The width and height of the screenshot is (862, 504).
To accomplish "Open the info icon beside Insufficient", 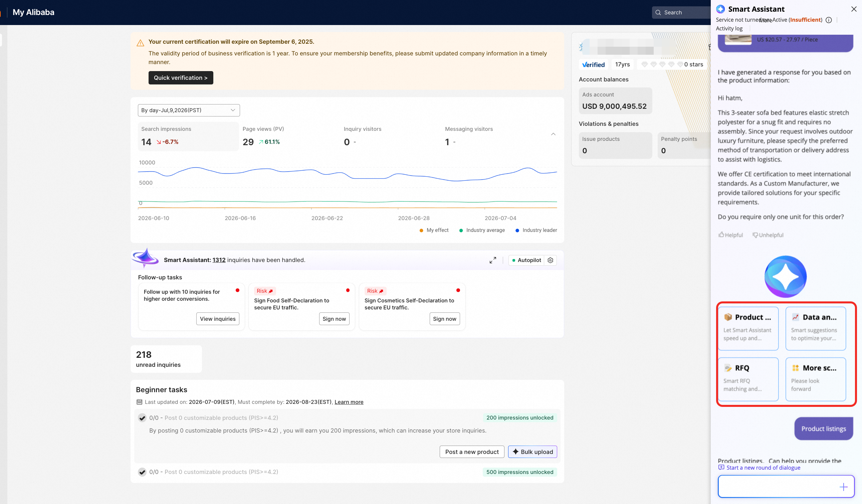I will coord(829,20).
